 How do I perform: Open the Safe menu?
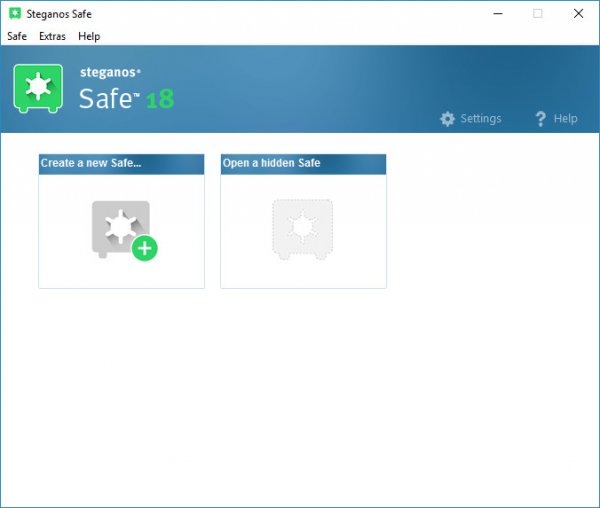[17, 36]
